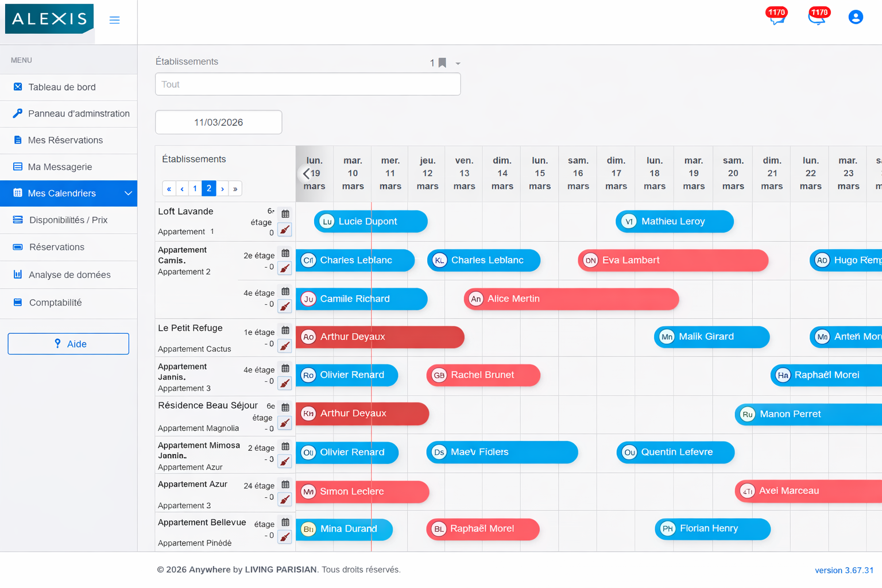Open the hamburger navigation menu
Screen dimensions: 882x588
click(114, 20)
